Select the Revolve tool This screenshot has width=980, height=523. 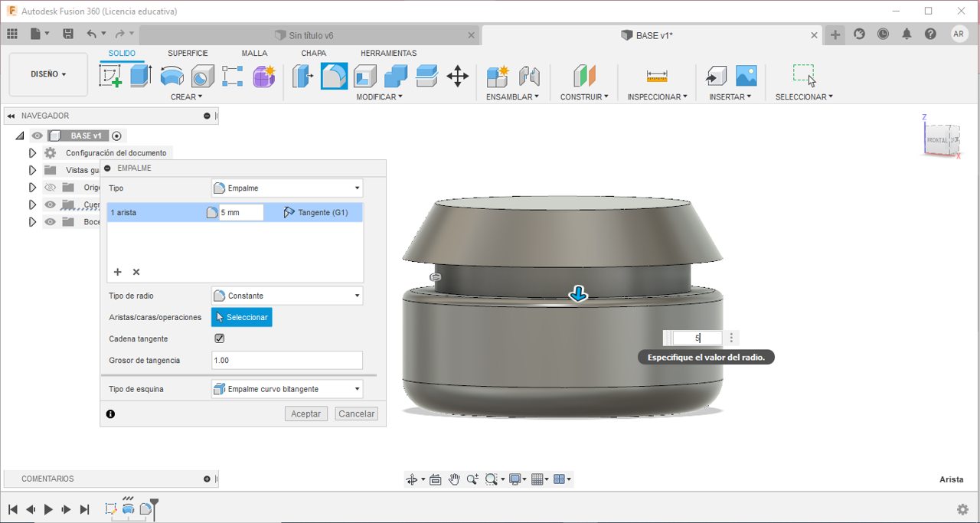click(171, 76)
